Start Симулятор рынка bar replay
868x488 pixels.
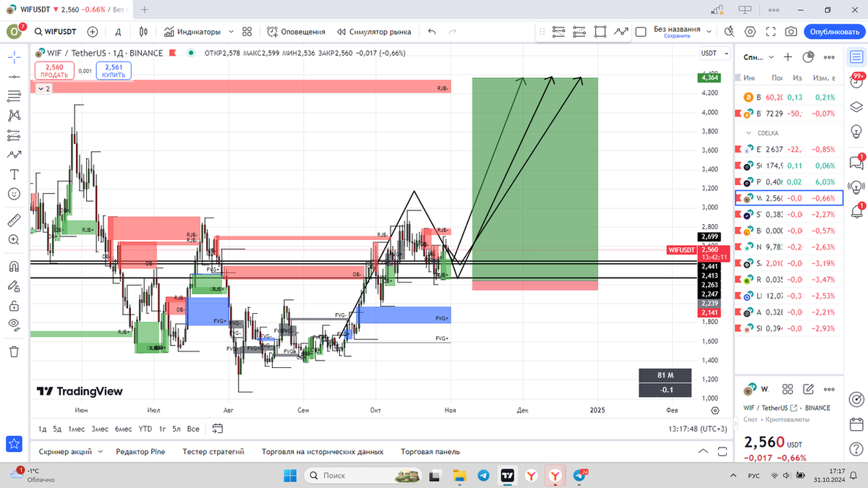tap(373, 32)
